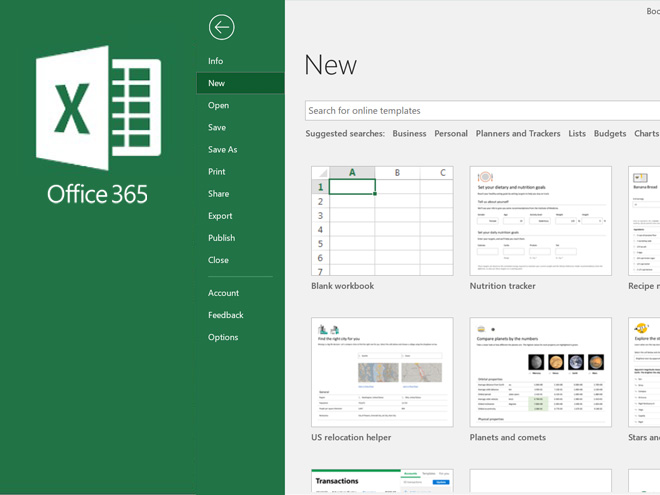
Task: Open the Planets and comets template
Action: coord(540,373)
